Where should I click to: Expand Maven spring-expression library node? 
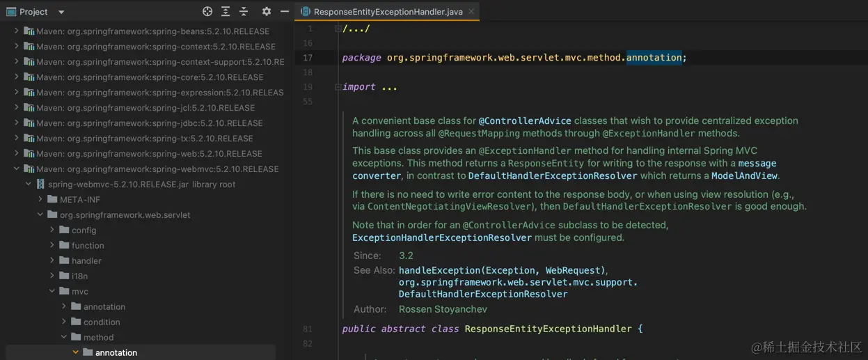(17, 92)
